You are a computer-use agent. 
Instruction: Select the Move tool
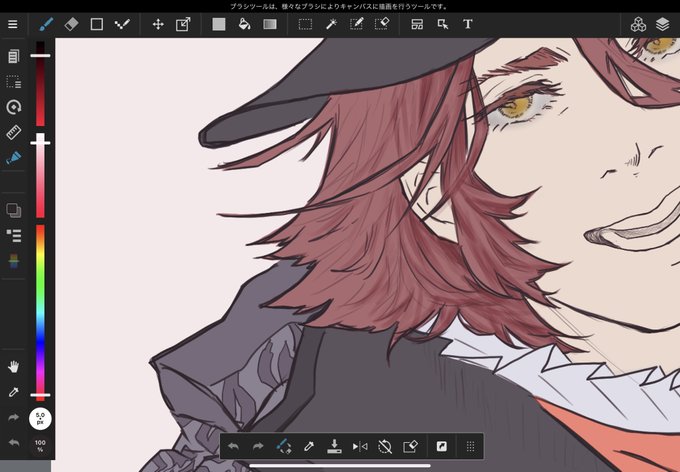[x=158, y=24]
